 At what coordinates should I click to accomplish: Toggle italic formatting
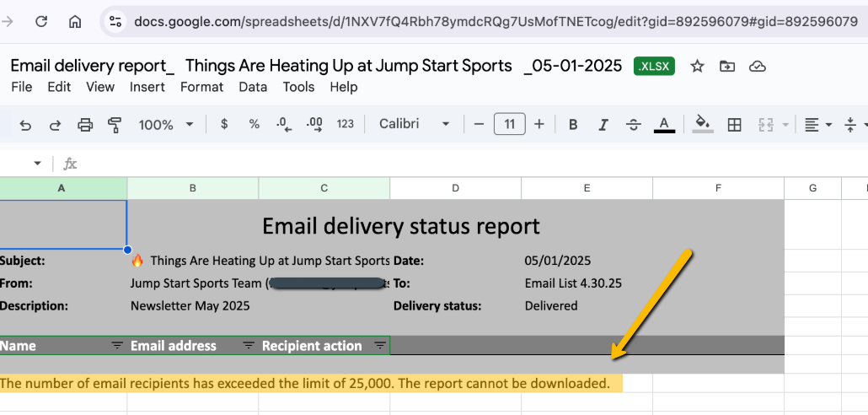pyautogui.click(x=603, y=125)
